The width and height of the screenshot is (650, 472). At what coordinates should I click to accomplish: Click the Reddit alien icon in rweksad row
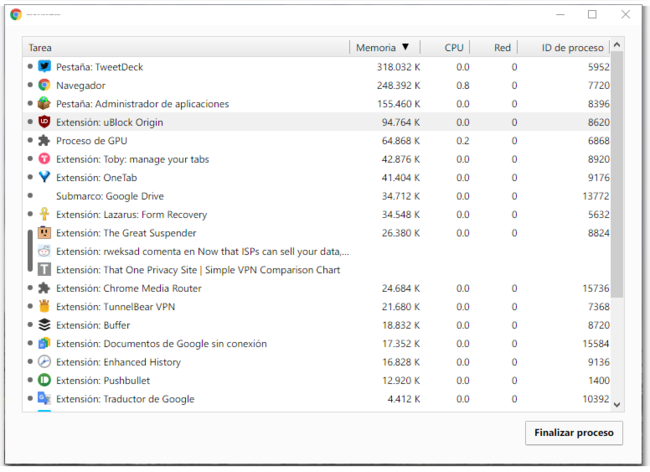point(44,251)
